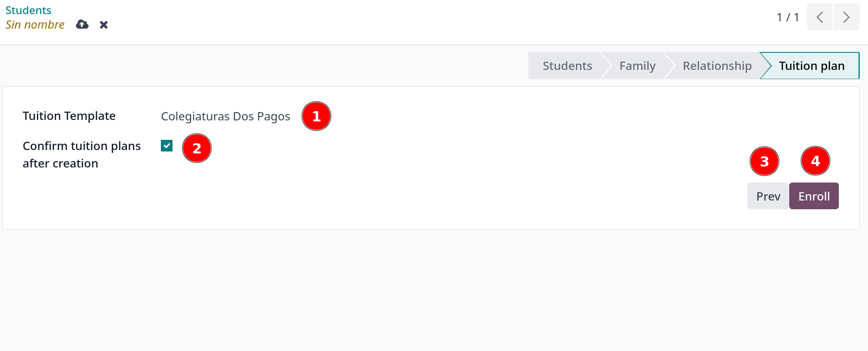Go to previous record arrow

819,17
